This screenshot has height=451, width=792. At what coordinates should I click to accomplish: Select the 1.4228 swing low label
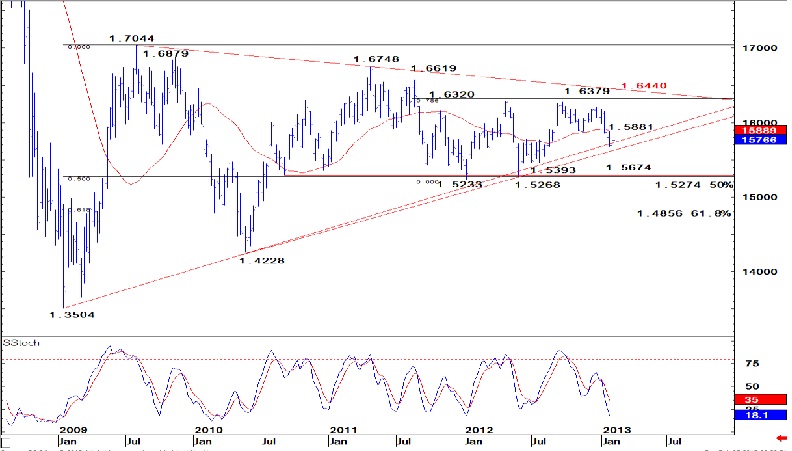point(260,260)
